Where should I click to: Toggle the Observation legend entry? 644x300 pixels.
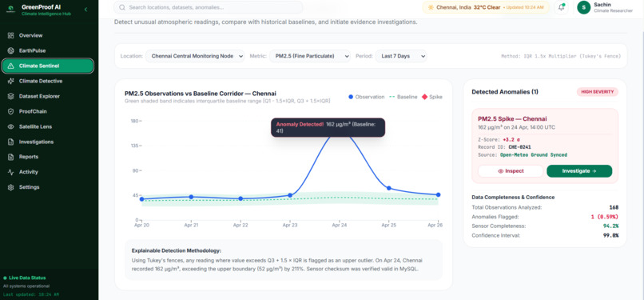tap(367, 97)
